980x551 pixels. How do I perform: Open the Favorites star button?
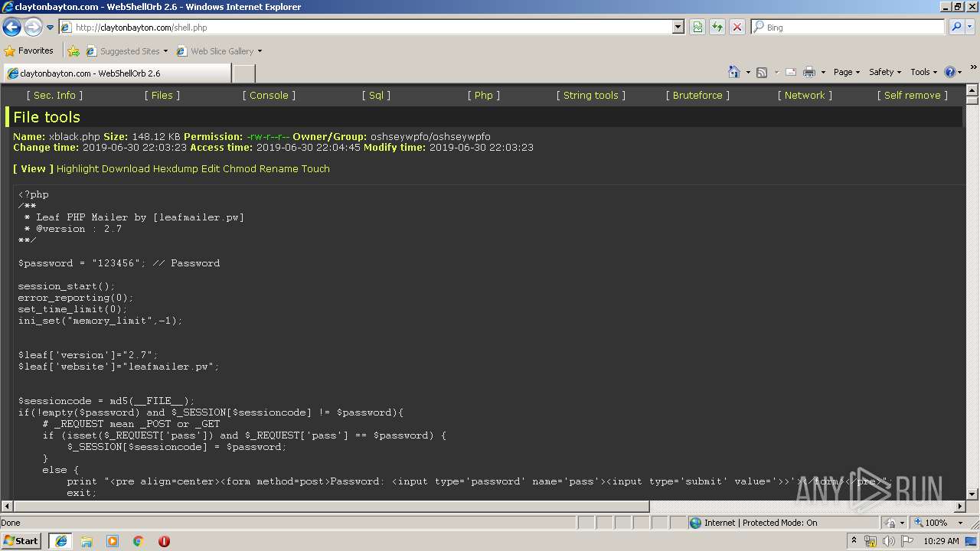coord(29,51)
